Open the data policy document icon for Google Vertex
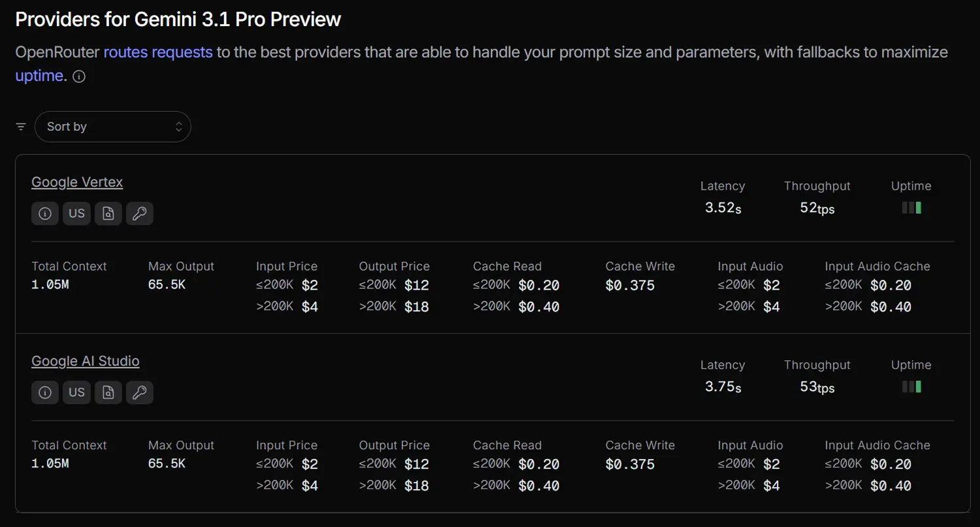 coord(108,214)
